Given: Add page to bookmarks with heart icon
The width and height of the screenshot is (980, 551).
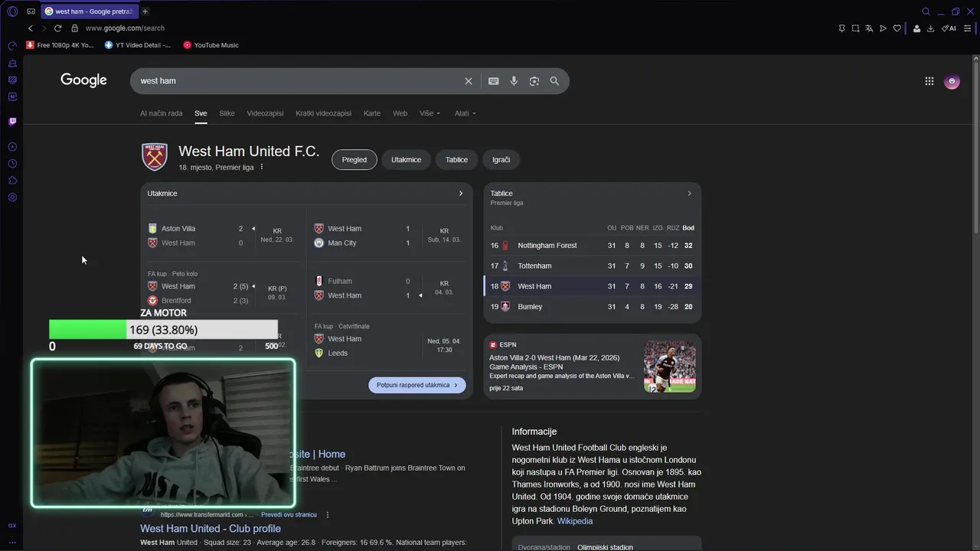Looking at the screenshot, I should [897, 28].
